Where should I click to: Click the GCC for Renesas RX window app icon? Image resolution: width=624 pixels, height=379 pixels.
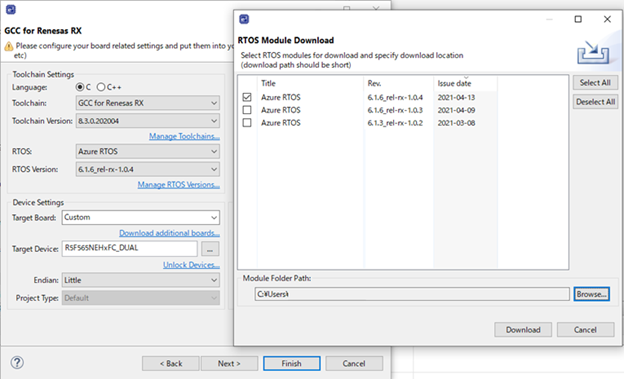point(11,10)
